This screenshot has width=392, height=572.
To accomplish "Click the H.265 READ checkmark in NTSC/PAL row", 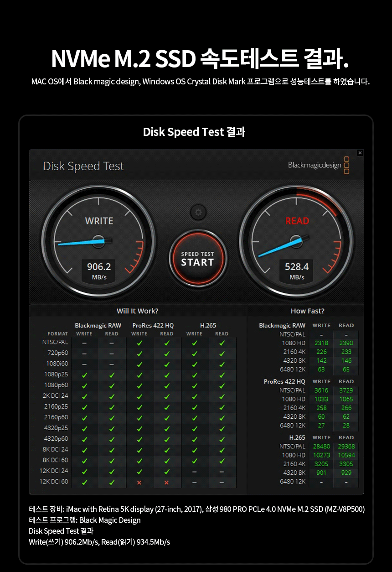I will (222, 343).
